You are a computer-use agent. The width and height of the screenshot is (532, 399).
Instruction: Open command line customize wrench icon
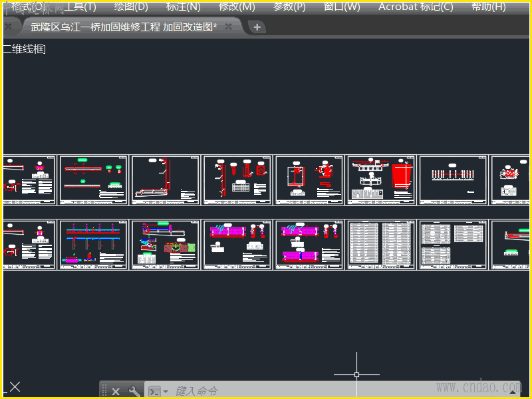point(134,391)
